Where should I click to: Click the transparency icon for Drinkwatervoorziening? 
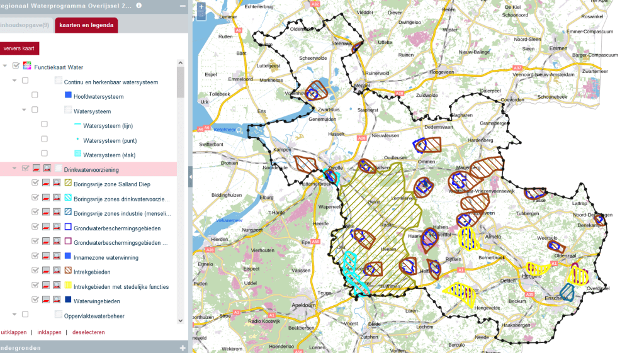tap(37, 169)
